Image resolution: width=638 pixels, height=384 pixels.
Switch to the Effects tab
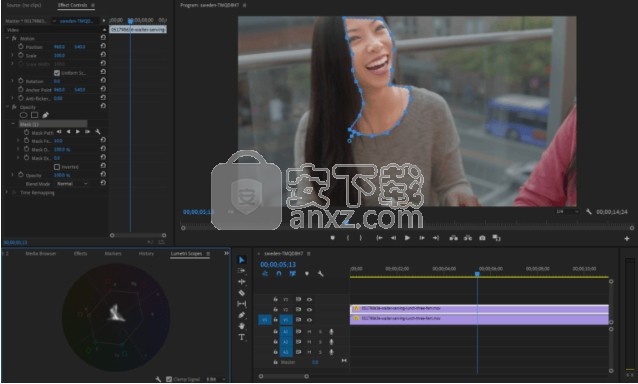(80, 253)
